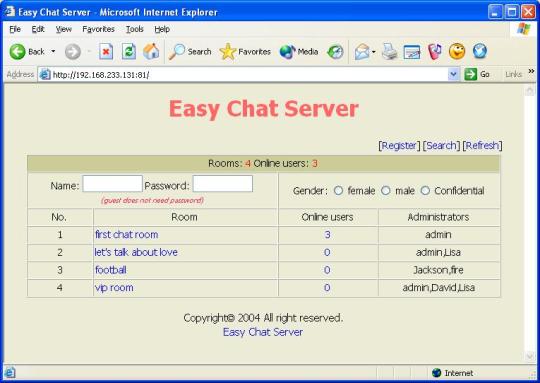Reload page with the toolbar Refresh icon
540x383 pixels.
129,52
